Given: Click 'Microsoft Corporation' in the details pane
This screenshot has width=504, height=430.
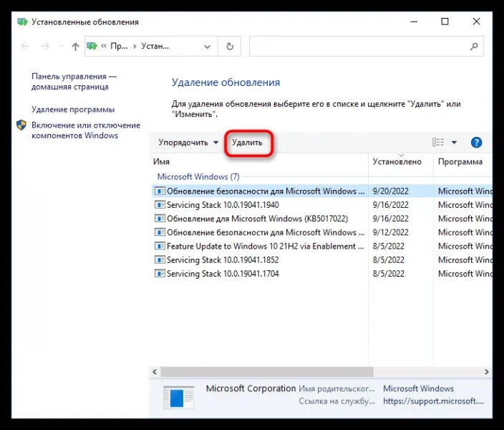Looking at the screenshot, I should [x=251, y=388].
